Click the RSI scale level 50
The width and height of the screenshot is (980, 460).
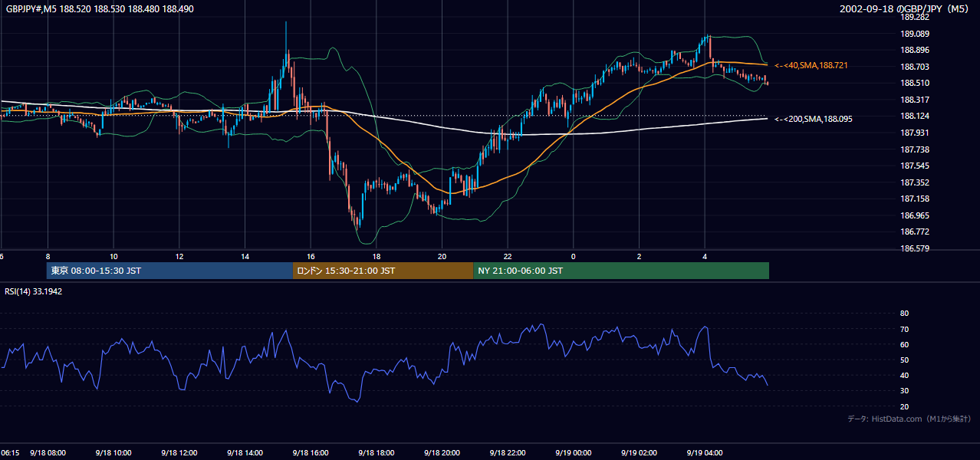coord(904,360)
